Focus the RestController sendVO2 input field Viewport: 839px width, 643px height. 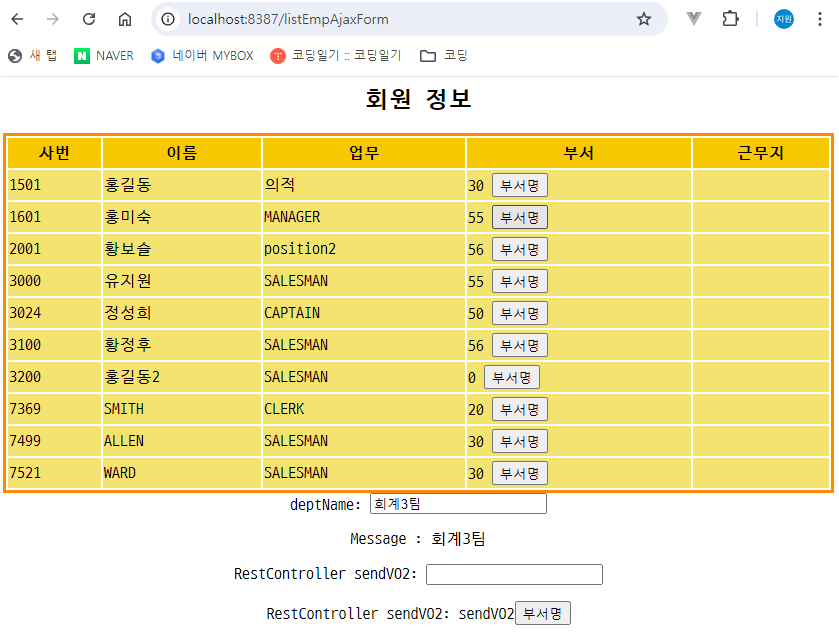click(514, 574)
